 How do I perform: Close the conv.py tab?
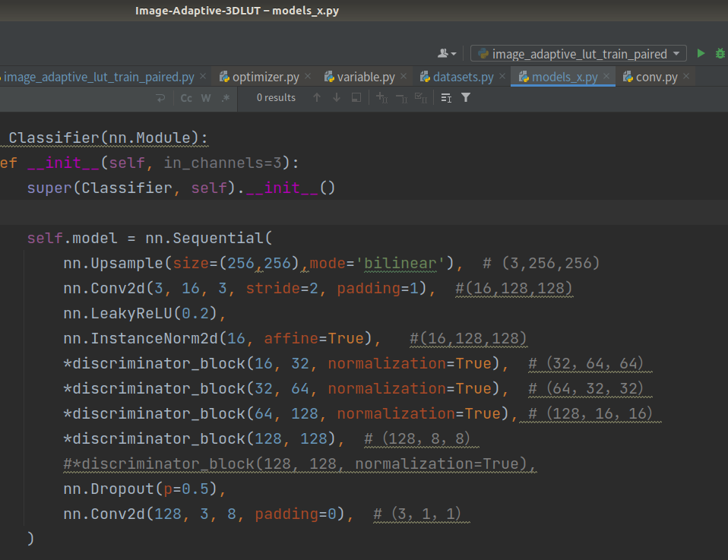click(686, 76)
